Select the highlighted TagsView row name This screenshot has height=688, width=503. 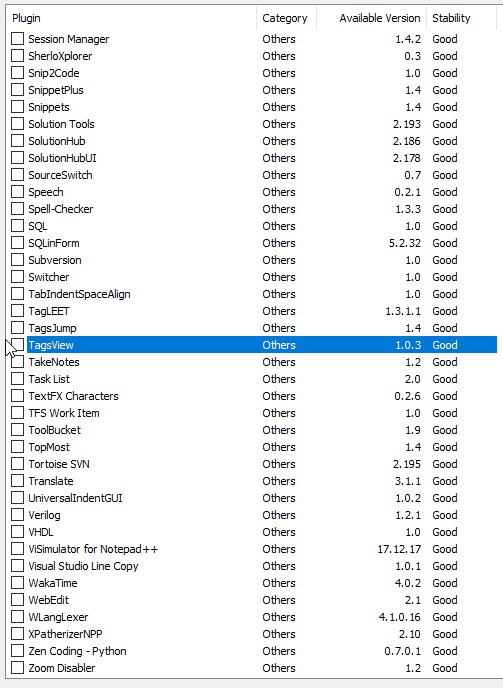[x=51, y=345]
